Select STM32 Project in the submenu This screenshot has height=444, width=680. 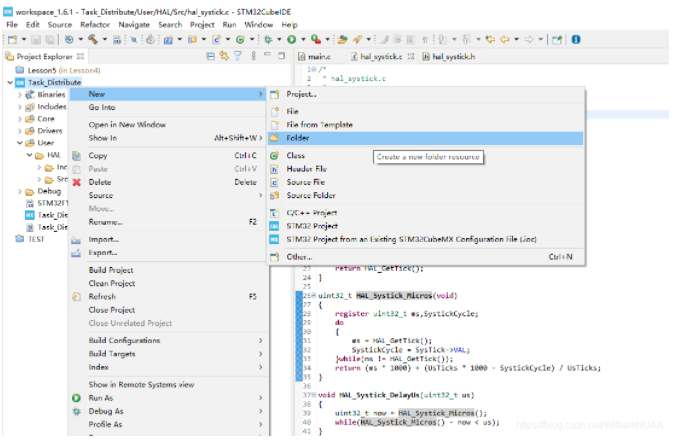[425, 226]
